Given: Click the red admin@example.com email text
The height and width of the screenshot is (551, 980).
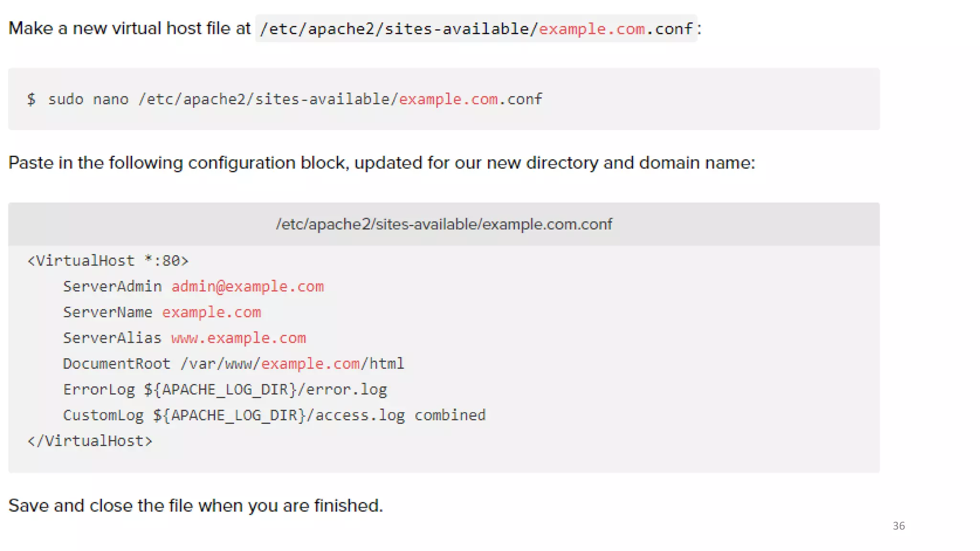Looking at the screenshot, I should [x=247, y=287].
